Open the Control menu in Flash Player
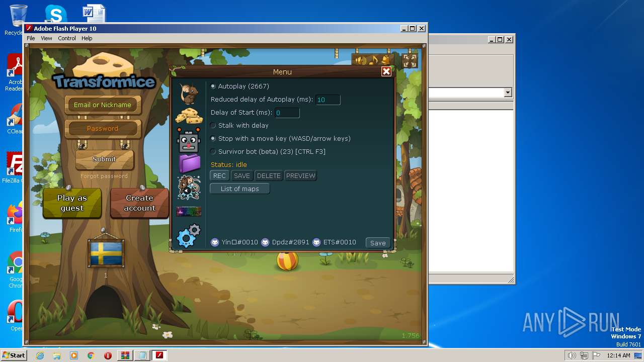The image size is (644, 362). point(67,38)
